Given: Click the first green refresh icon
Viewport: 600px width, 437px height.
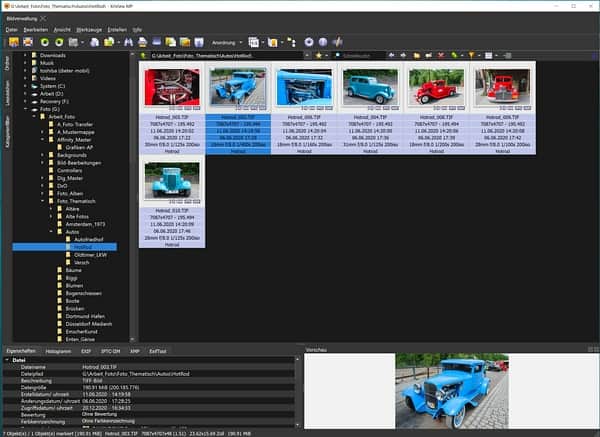Looking at the screenshot, I should [x=45, y=42].
